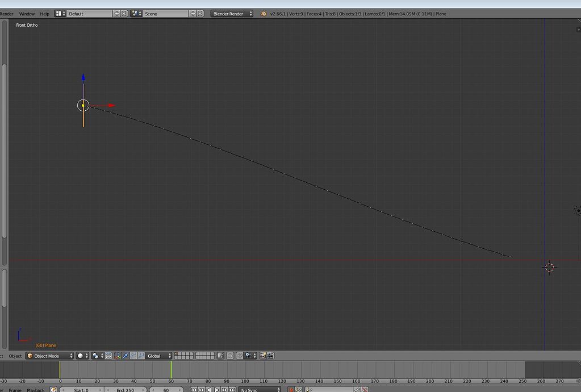This screenshot has height=392, width=581.
Task: Open the Window menu
Action: click(x=27, y=14)
